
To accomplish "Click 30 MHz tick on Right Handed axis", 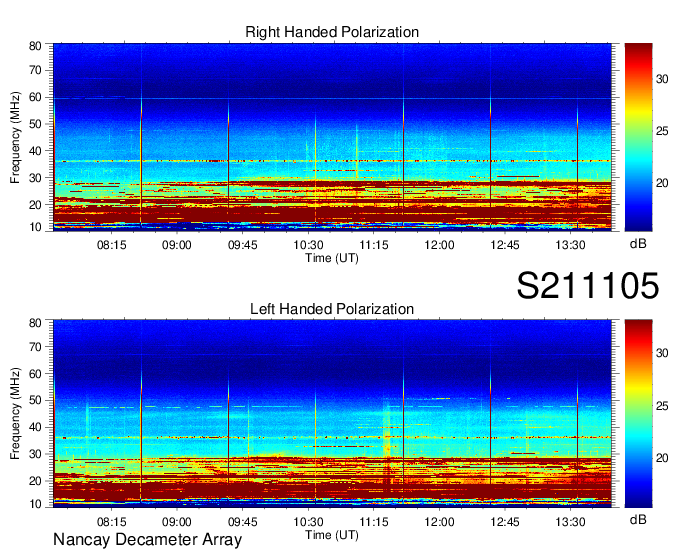I will coord(35,178).
